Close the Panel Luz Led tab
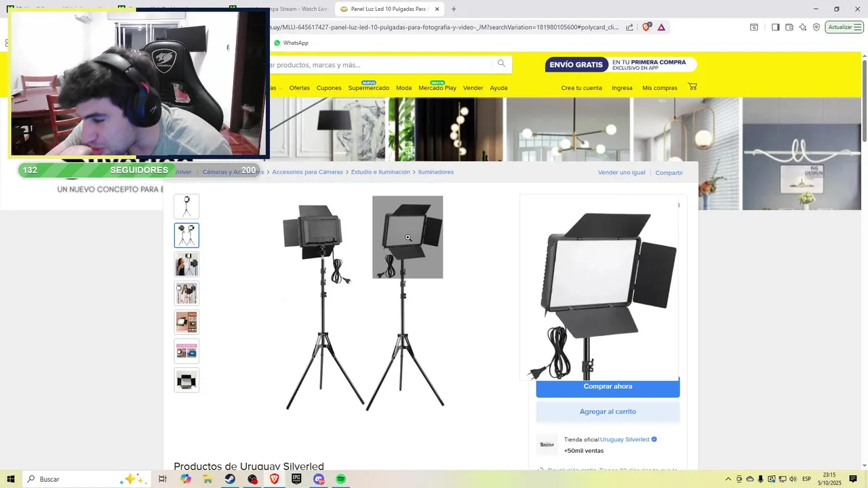 click(437, 9)
